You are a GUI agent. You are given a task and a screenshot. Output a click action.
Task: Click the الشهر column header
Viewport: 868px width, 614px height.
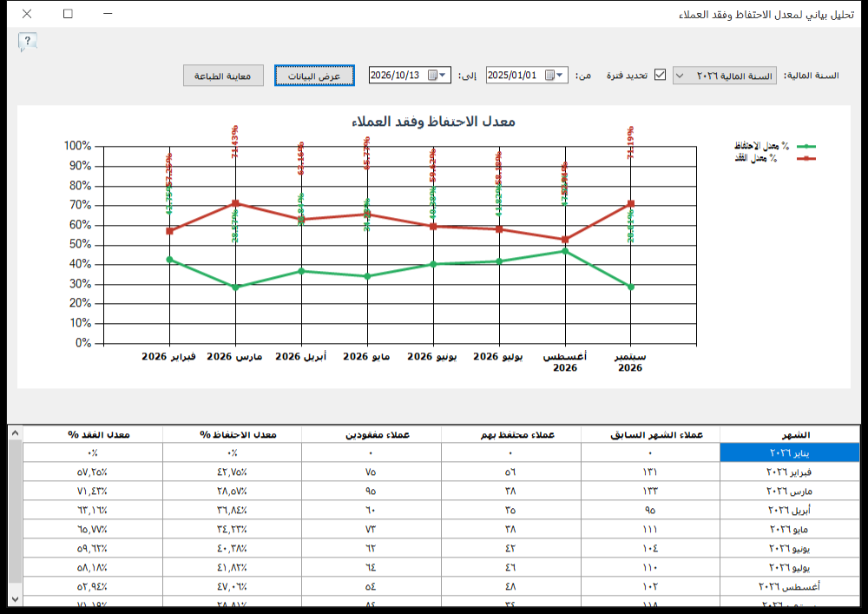coord(789,434)
